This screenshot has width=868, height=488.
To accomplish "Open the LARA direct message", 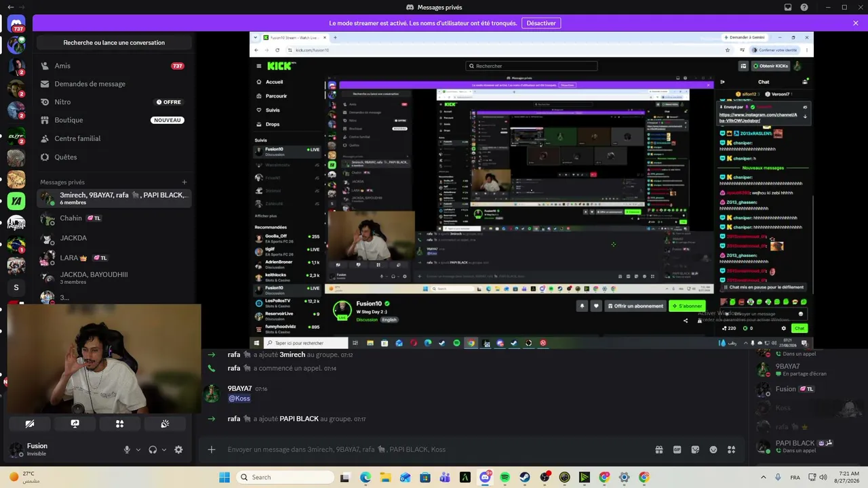I will pyautogui.click(x=113, y=258).
